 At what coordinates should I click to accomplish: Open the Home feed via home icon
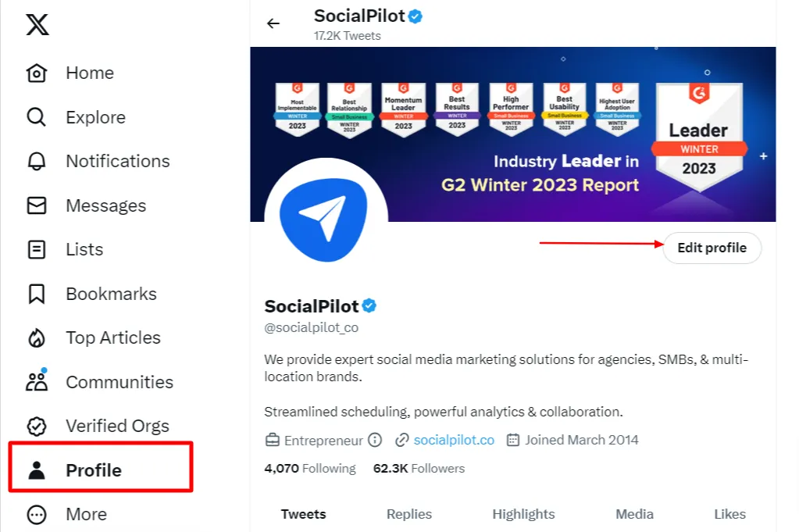coord(36,73)
